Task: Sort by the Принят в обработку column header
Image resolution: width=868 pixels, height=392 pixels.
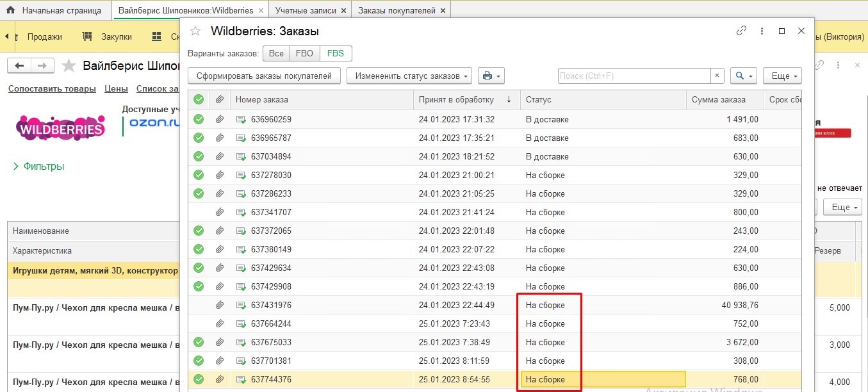Action: 466,99
